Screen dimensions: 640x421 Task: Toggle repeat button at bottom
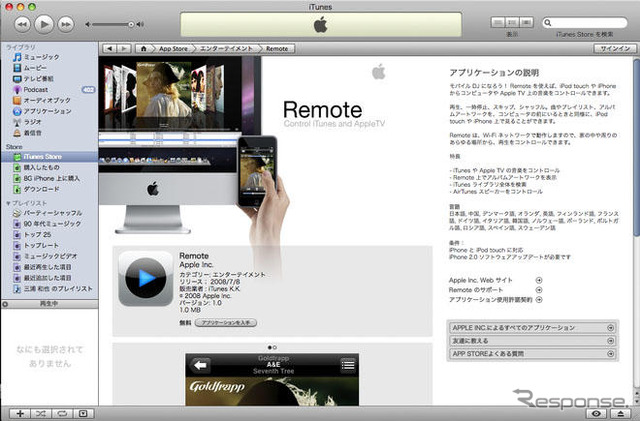click(62, 414)
